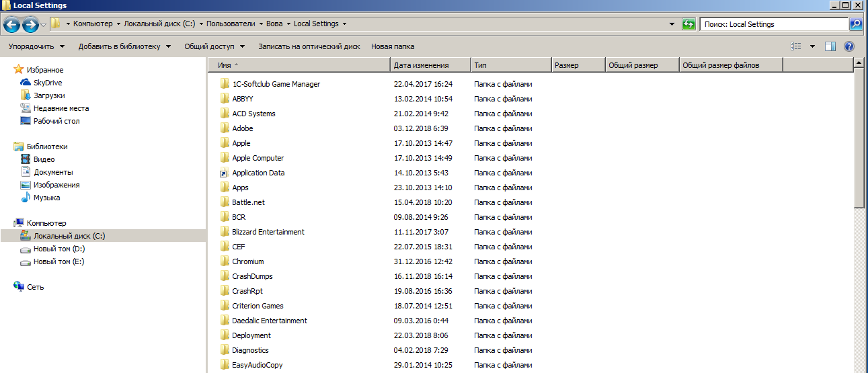
Task: Refresh the Local Settings folder view
Action: pos(688,24)
